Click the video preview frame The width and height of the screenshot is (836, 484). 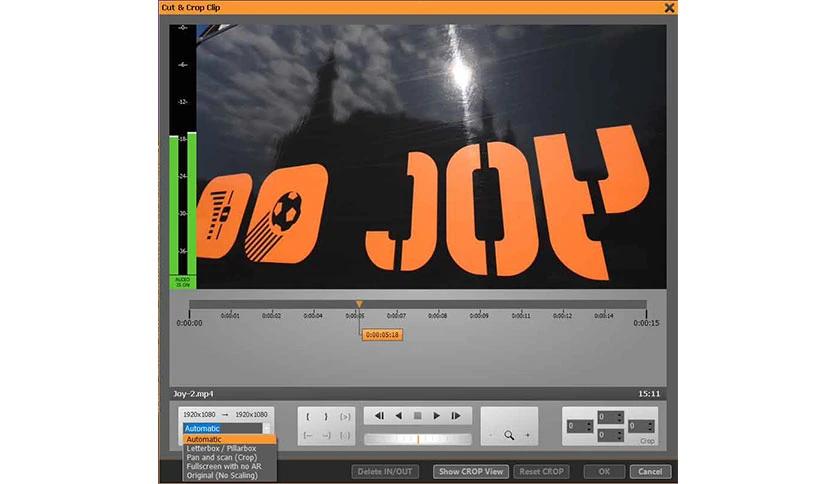coord(431,157)
